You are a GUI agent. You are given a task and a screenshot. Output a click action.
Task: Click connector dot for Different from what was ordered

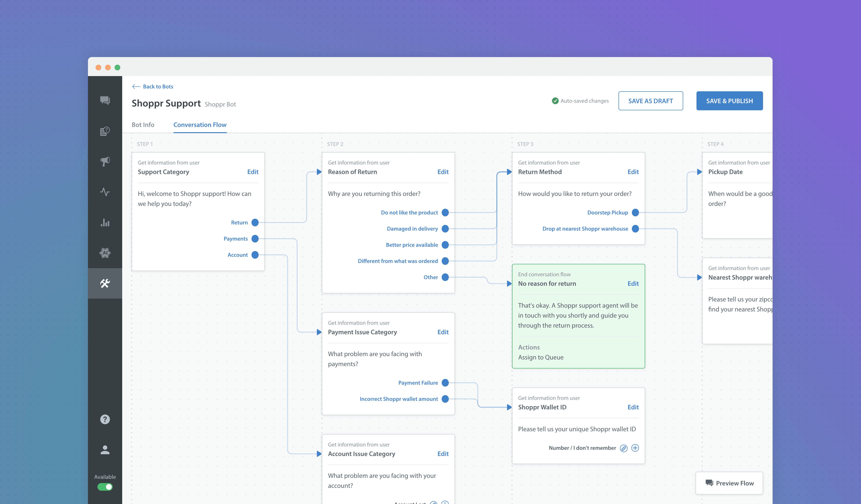445,261
